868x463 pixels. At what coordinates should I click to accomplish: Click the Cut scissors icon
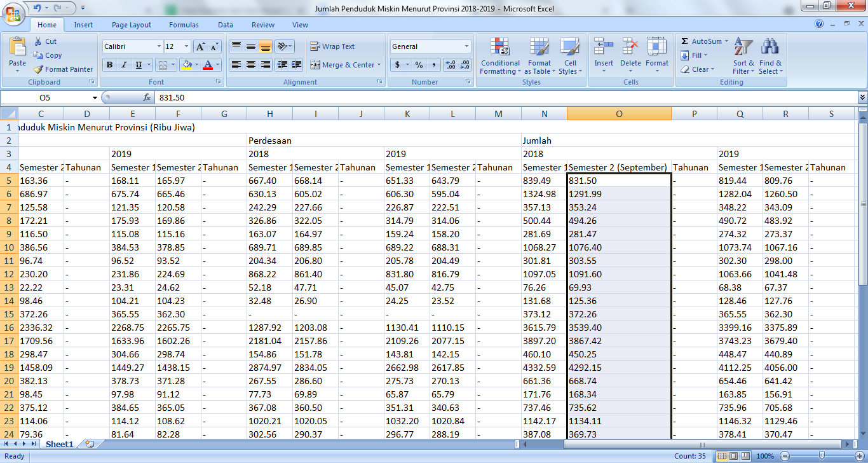click(39, 41)
